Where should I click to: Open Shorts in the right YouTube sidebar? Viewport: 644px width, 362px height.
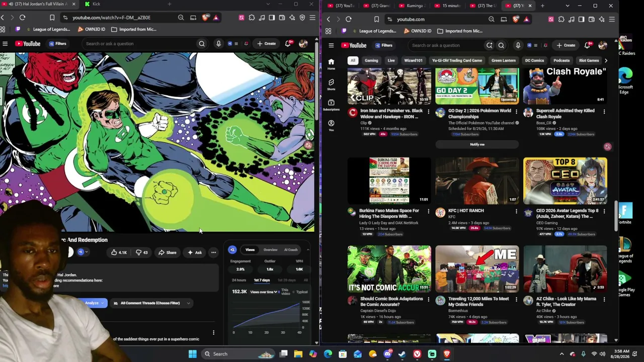tap(331, 84)
